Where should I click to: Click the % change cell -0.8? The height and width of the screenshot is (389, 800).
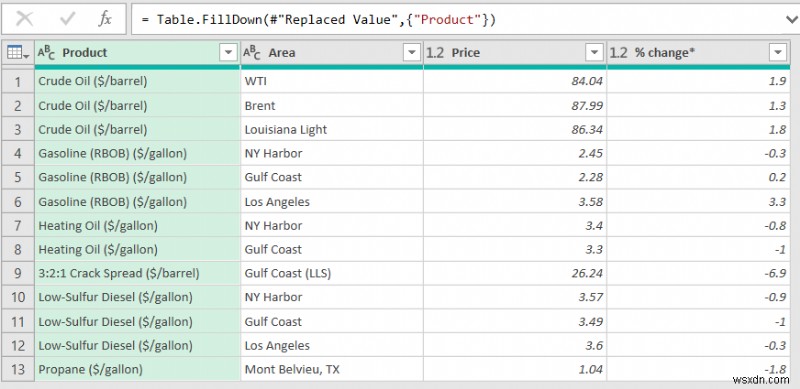pos(698,225)
